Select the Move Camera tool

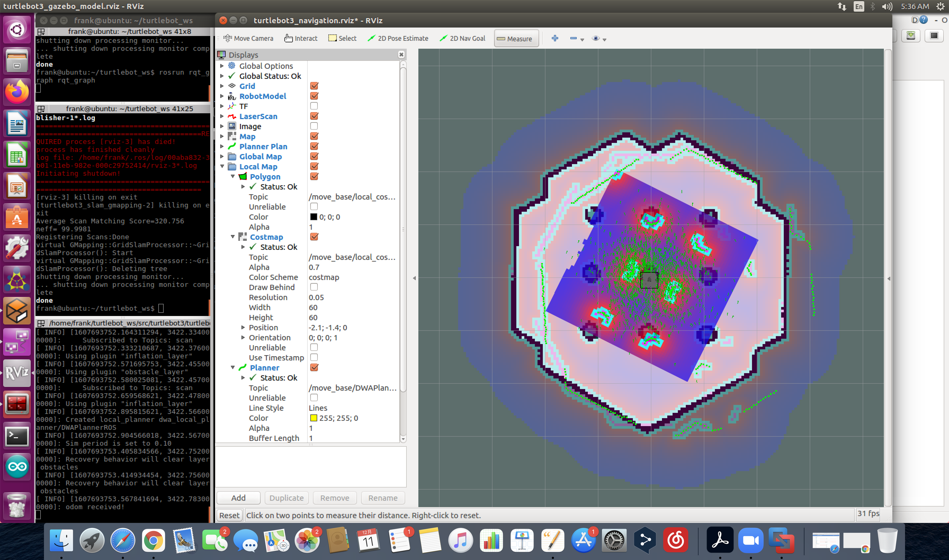(248, 38)
